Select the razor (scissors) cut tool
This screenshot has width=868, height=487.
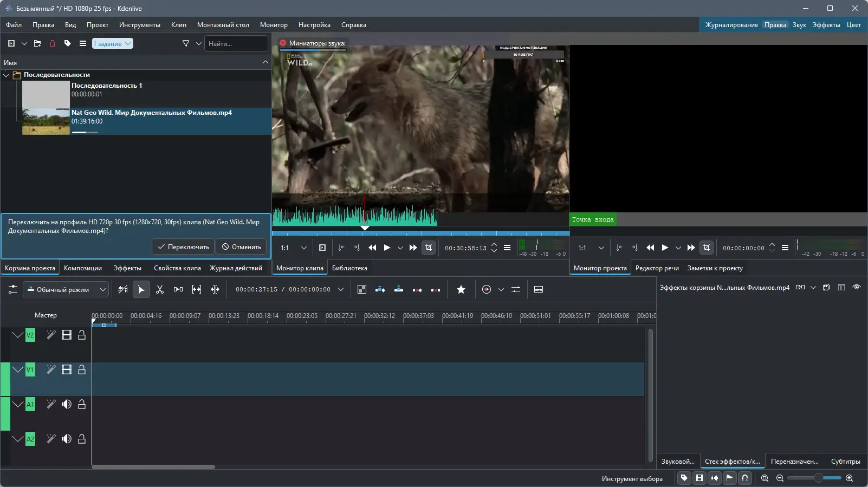click(160, 290)
